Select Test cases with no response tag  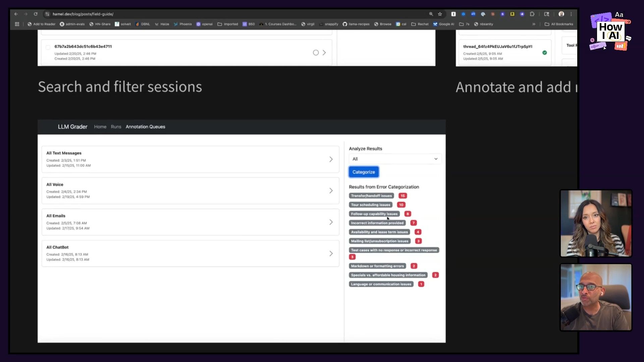394,250
